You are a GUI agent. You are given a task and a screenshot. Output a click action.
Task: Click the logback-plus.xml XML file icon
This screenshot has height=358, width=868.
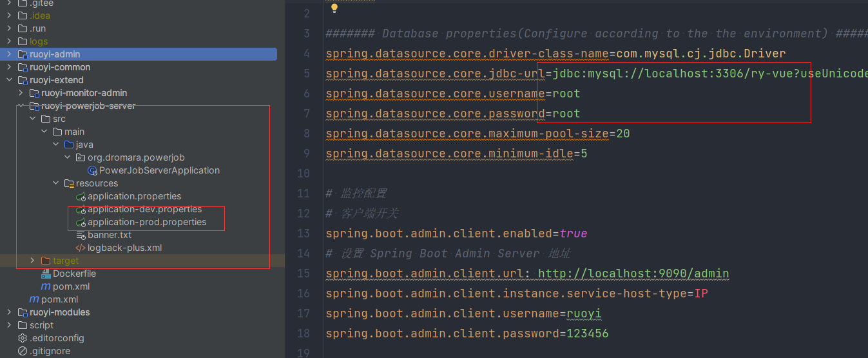tap(81, 248)
